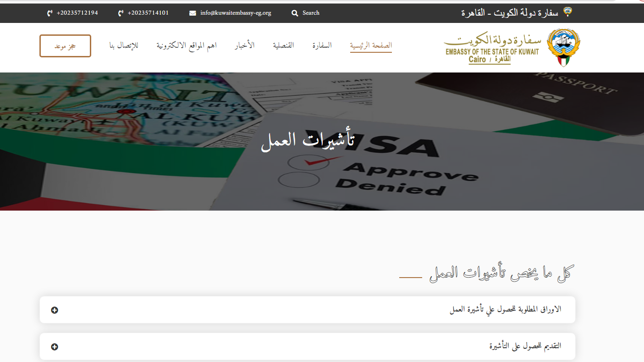Click the +20235712194 phone number link

[x=77, y=13]
